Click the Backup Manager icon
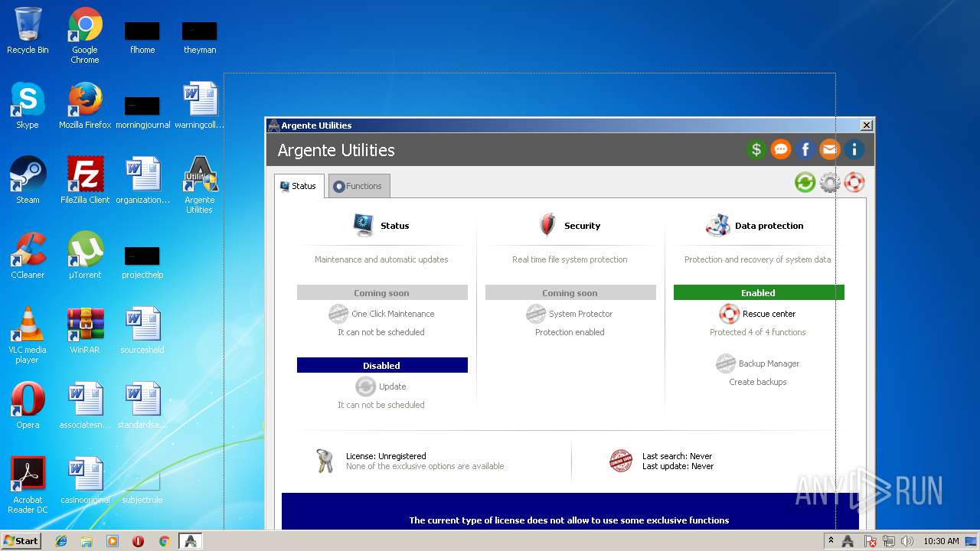Screen dimensions: 980x551 [726, 364]
